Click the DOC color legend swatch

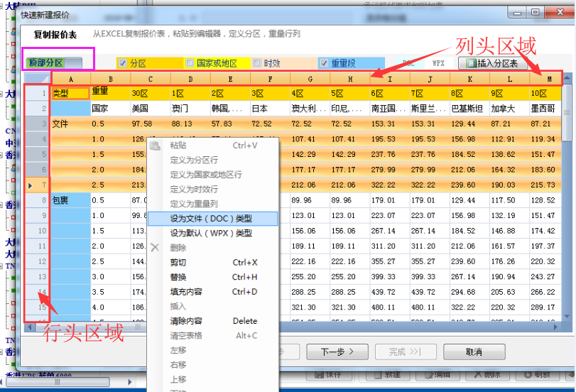click(408, 63)
